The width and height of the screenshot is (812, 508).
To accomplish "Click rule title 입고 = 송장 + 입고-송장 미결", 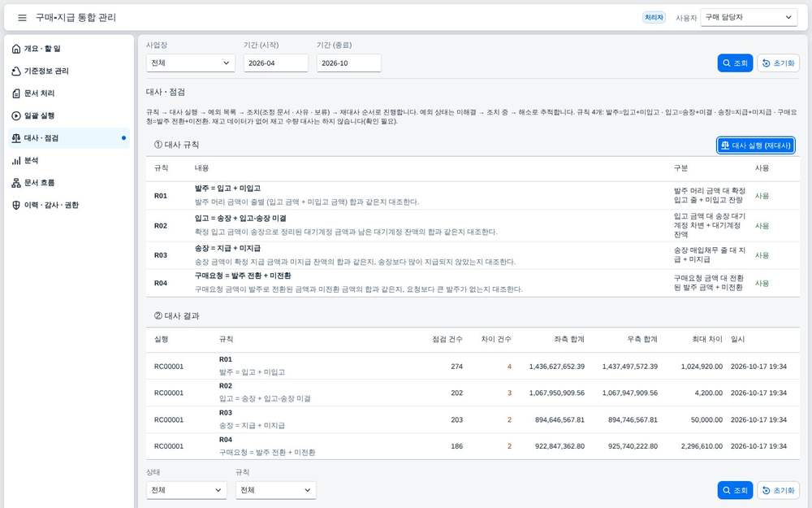I will click(240, 219).
